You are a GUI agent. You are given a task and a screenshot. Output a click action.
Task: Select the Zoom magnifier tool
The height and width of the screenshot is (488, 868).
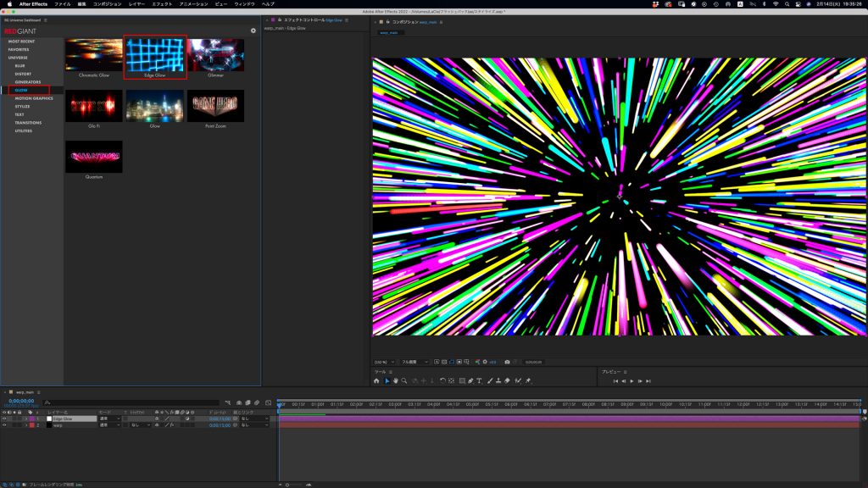(405, 381)
